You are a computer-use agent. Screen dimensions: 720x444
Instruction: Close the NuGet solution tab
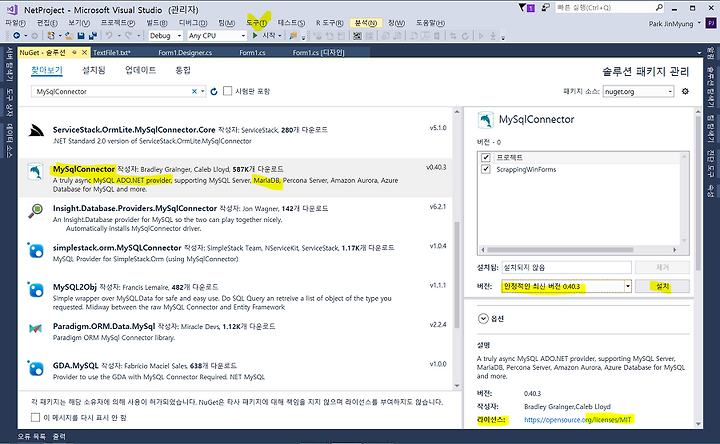point(84,53)
